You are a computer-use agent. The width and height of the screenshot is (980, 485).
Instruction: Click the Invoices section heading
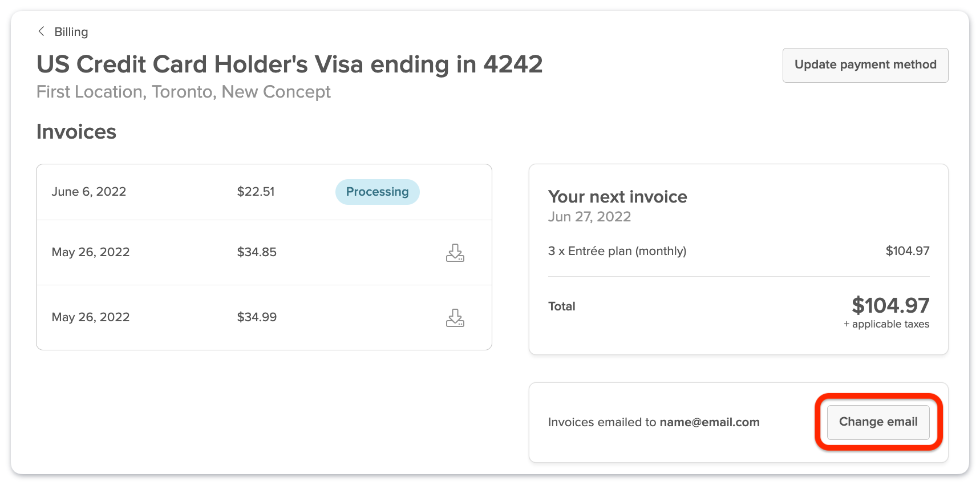(x=76, y=132)
